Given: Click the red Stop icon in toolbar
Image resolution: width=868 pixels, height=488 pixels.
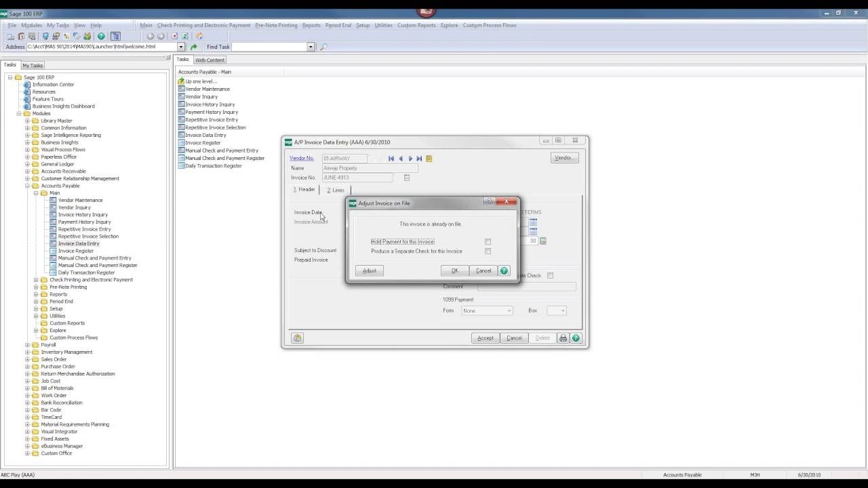Looking at the screenshot, I should coord(174,37).
